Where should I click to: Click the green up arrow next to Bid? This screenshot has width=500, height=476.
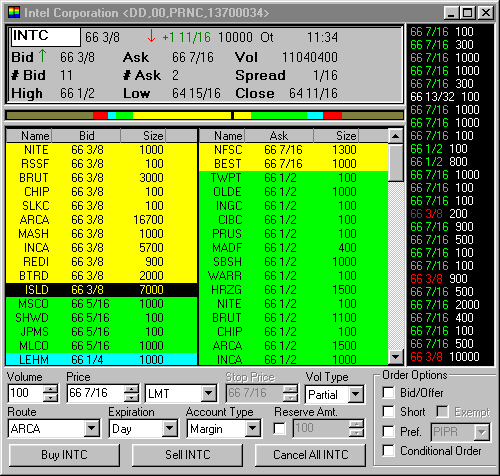pyautogui.click(x=42, y=56)
